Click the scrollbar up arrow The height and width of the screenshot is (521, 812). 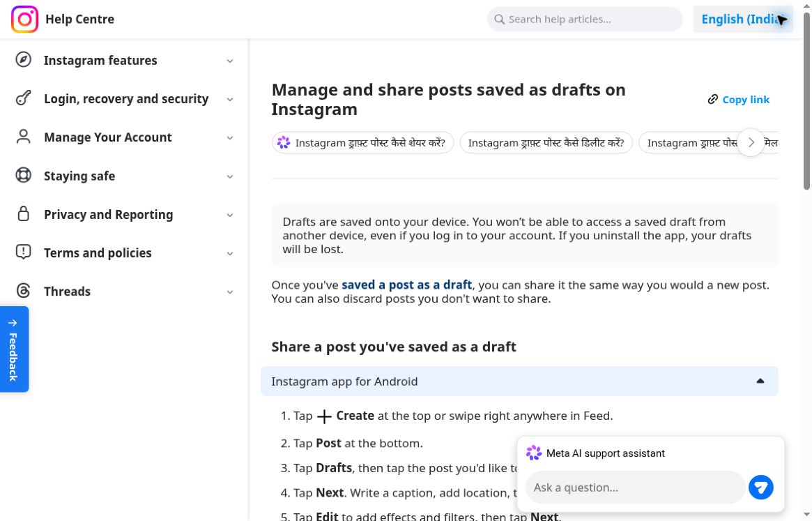coord(807,5)
